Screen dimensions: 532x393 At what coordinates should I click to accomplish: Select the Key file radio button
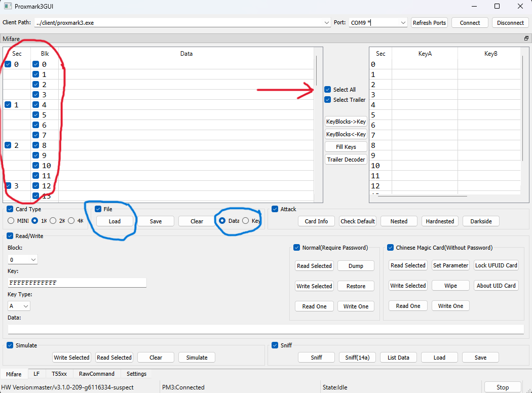click(245, 221)
